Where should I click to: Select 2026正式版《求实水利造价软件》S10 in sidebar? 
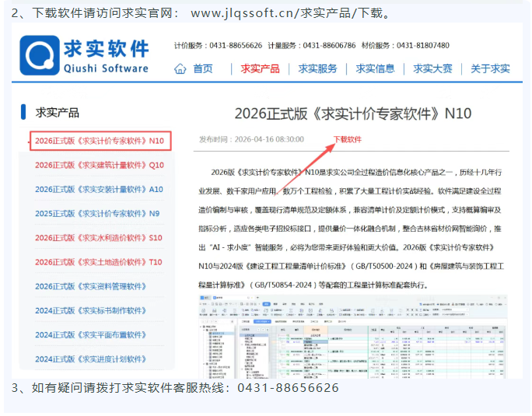[99, 238]
